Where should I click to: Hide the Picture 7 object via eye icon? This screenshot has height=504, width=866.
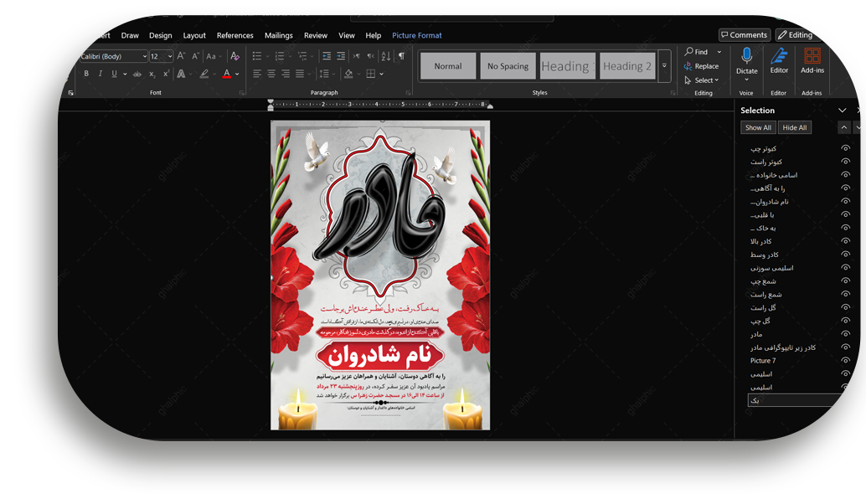pyautogui.click(x=845, y=360)
